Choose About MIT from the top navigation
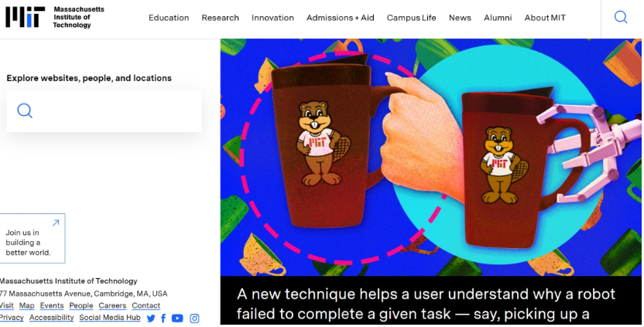This screenshot has height=327, width=644. coord(544,18)
